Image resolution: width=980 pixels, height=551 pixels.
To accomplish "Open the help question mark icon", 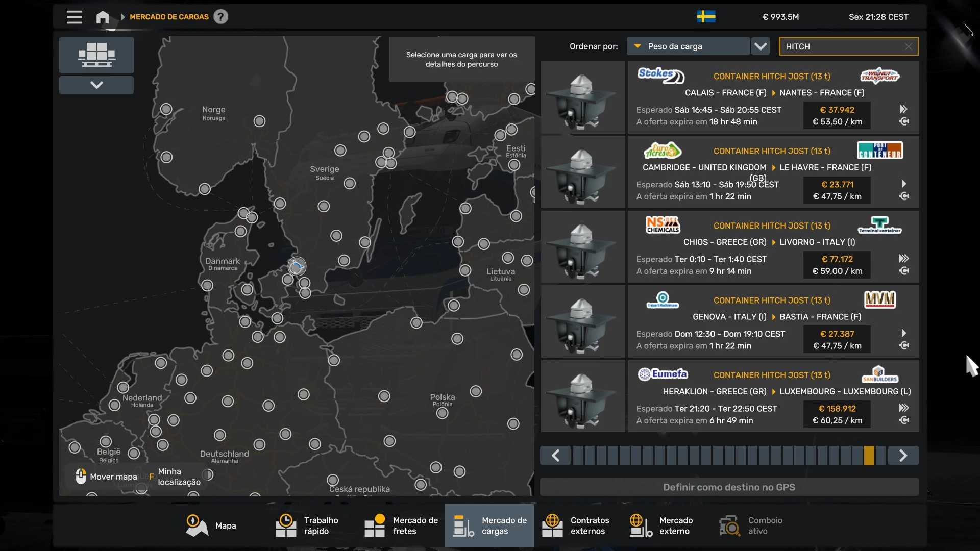I will tap(220, 17).
